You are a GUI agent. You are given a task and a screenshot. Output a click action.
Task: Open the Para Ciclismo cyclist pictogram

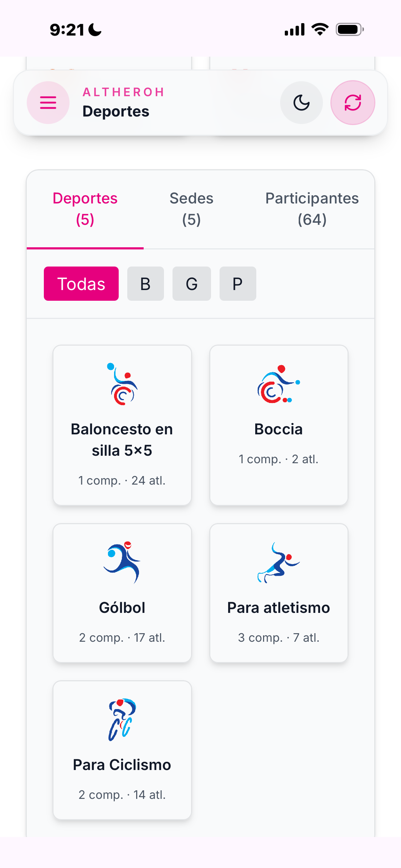click(x=122, y=720)
